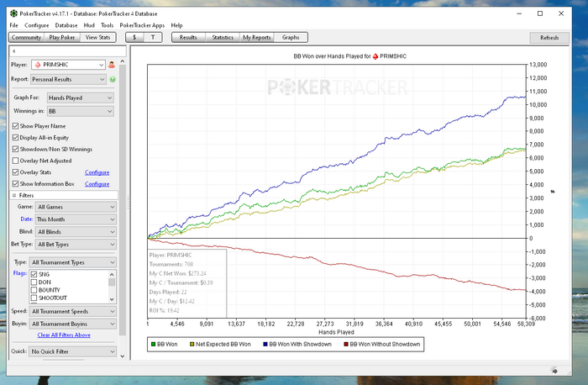Click the player info box on graph
The image size is (588, 385).
click(x=187, y=283)
